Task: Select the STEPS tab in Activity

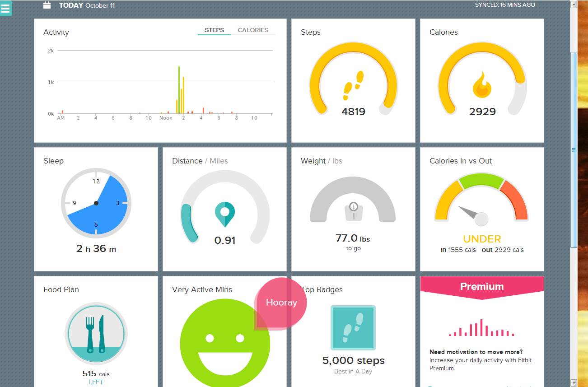Action: coord(215,30)
